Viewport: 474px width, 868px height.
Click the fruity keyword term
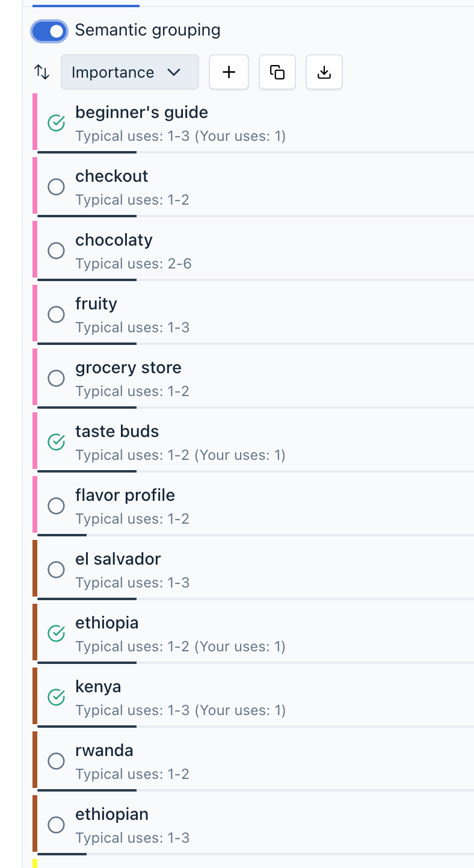pos(96,304)
